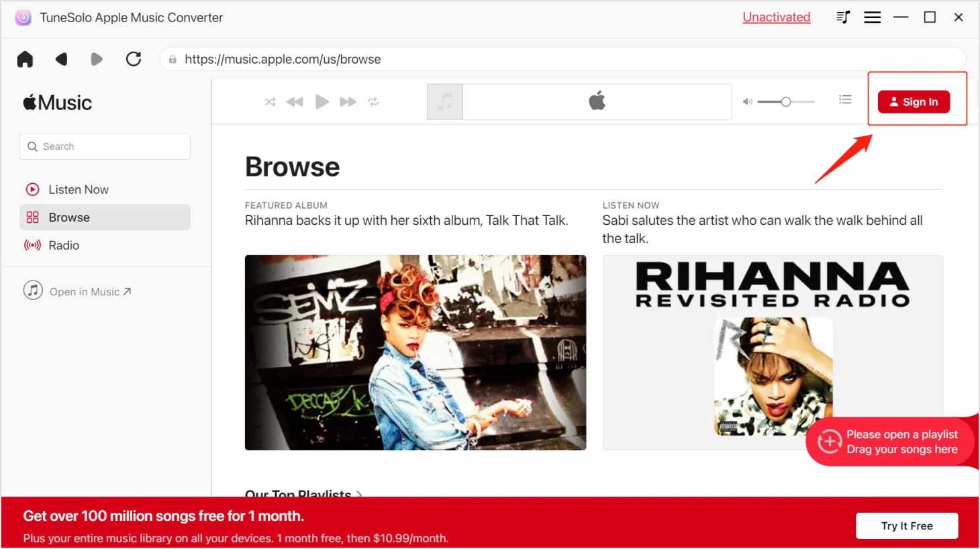Click Open in Music link
The image size is (980, 549).
tap(77, 291)
